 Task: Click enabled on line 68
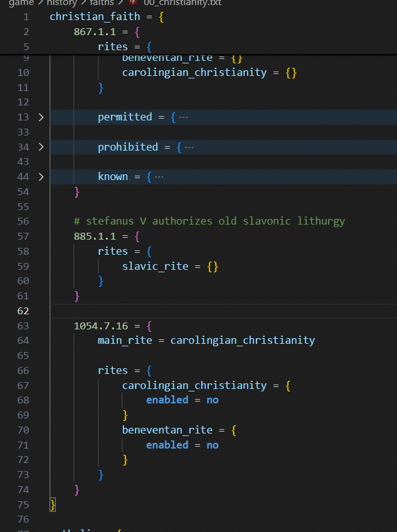[167, 400]
